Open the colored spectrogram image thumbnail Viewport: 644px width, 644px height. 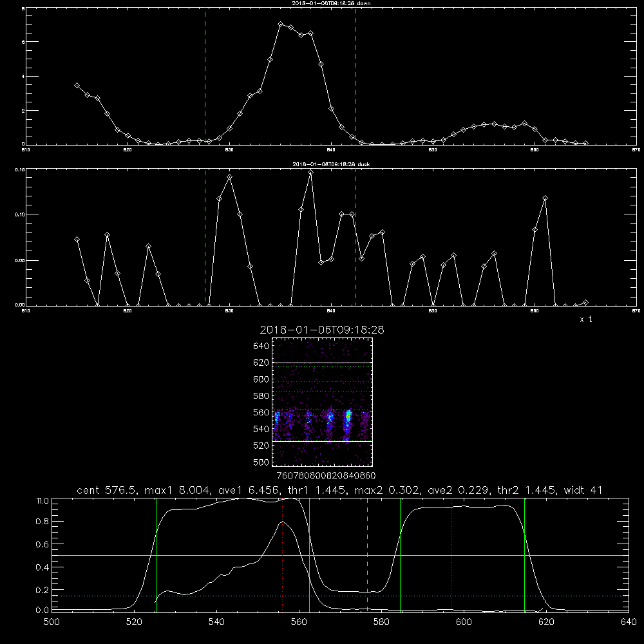(x=322, y=402)
